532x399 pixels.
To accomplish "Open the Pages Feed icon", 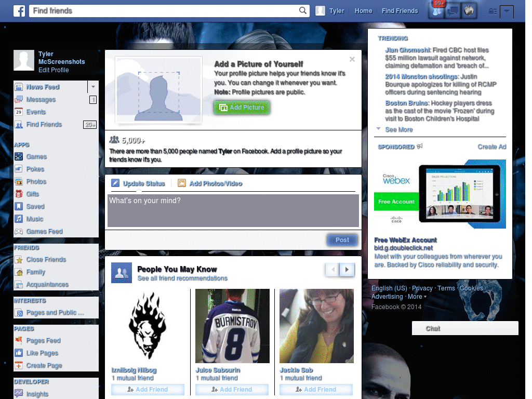I will 19,340.
